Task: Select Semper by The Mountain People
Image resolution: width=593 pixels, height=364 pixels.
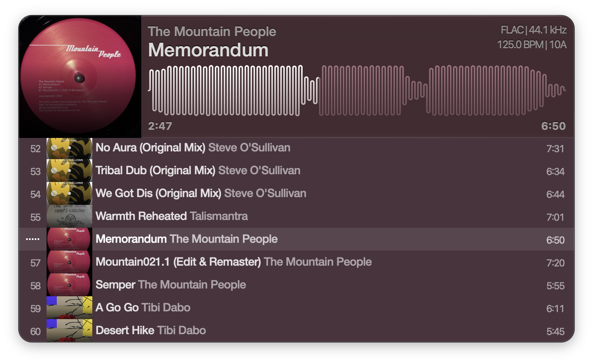Action: [296, 285]
